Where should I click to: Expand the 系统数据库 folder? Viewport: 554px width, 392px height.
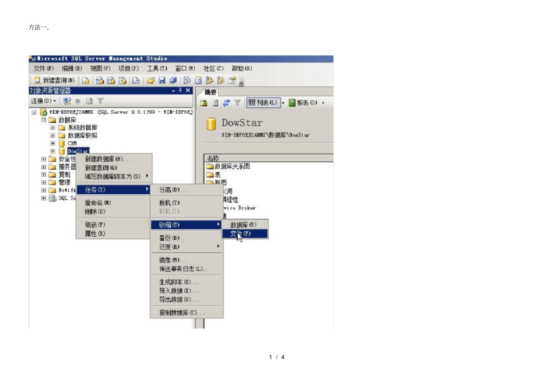[52, 128]
